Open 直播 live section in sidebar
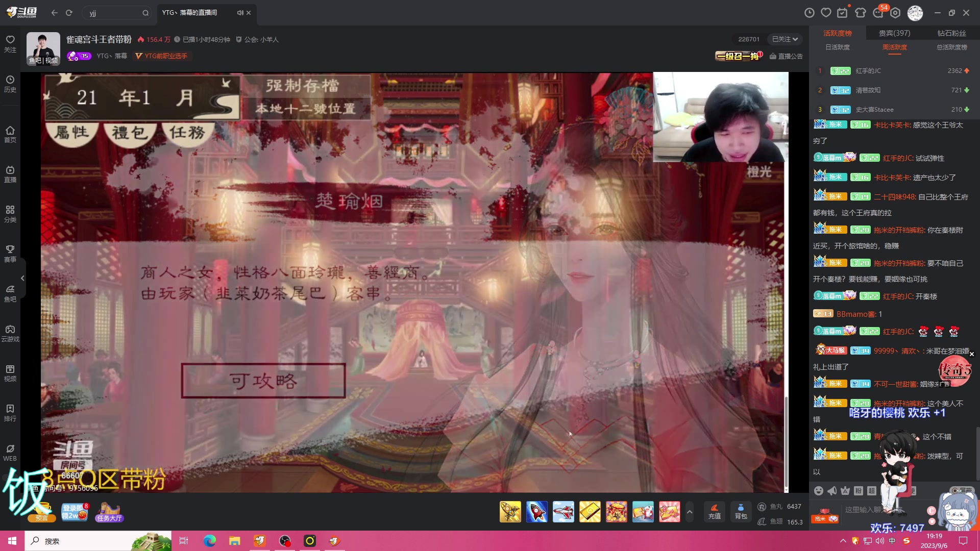The height and width of the screenshot is (551, 980). [x=10, y=174]
